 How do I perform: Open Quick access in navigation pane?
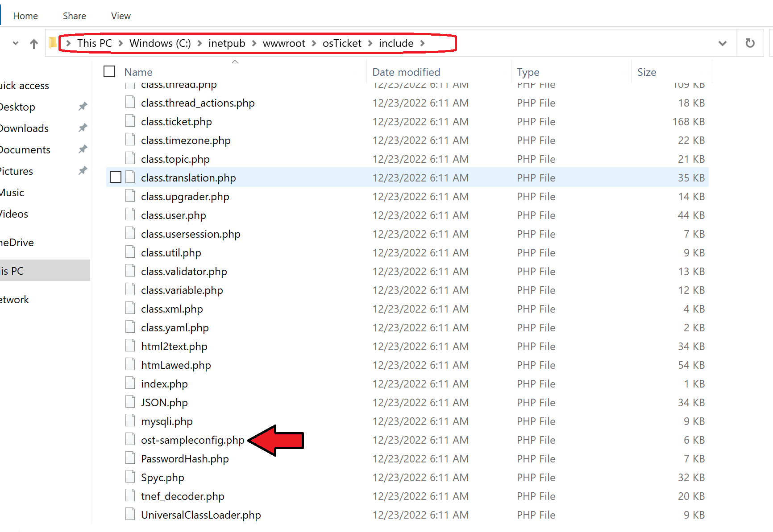[25, 86]
